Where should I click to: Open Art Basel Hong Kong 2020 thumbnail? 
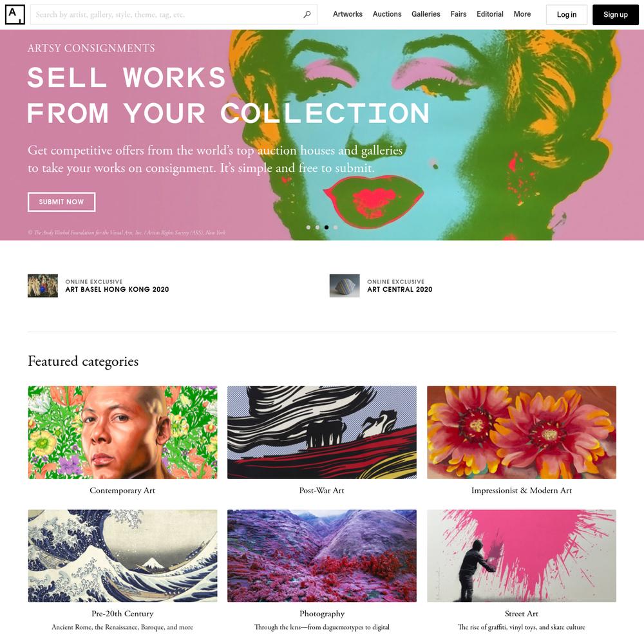tap(43, 286)
